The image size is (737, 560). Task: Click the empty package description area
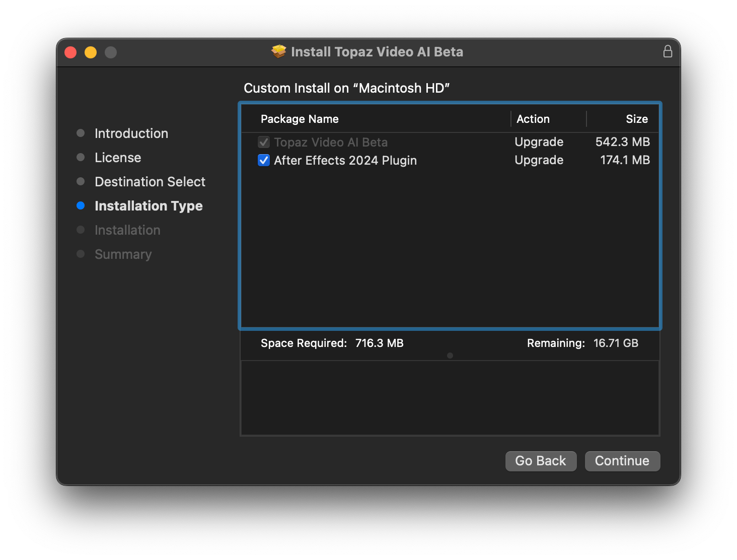coord(450,398)
